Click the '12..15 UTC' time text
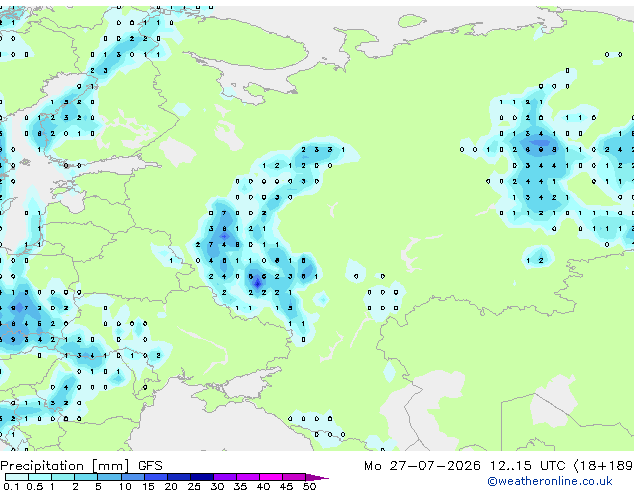 click(528, 466)
